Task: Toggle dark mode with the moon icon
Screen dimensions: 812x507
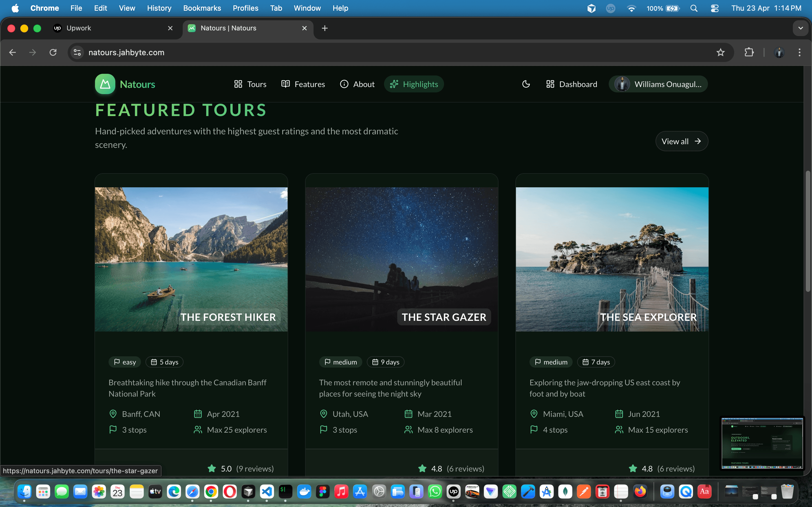Action: pos(526,84)
